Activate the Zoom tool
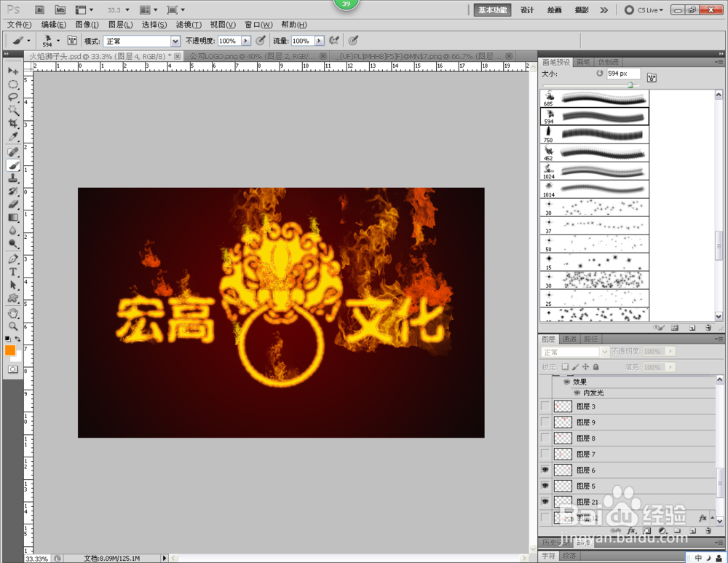The height and width of the screenshot is (563, 728). pyautogui.click(x=12, y=326)
